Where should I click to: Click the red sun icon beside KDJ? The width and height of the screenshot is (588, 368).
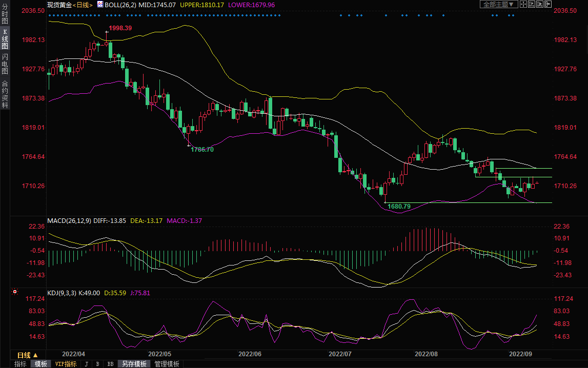15,293
